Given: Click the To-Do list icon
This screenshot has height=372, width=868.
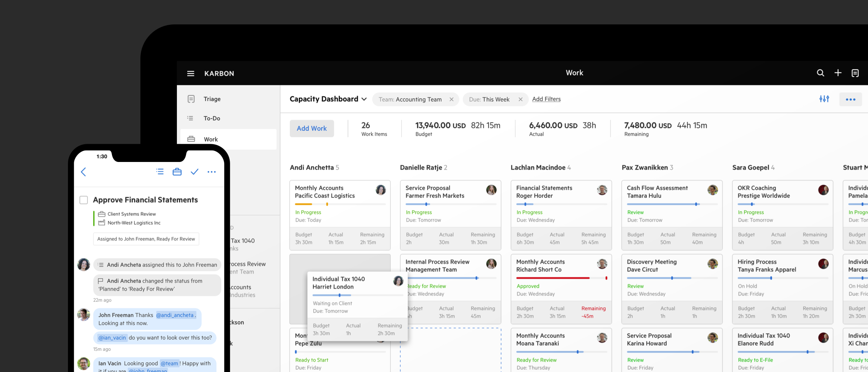Looking at the screenshot, I should coord(191,118).
